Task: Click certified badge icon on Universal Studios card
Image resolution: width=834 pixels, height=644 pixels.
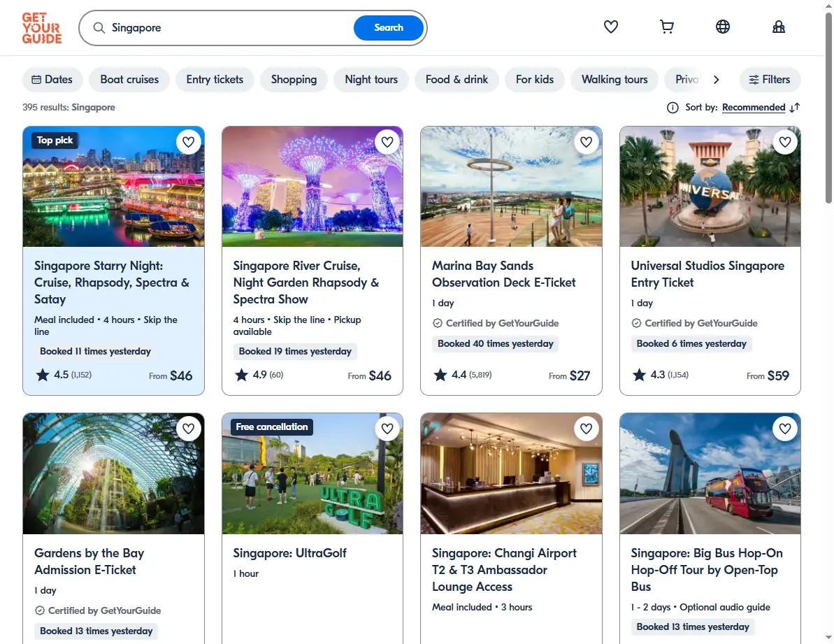Action: tap(636, 323)
